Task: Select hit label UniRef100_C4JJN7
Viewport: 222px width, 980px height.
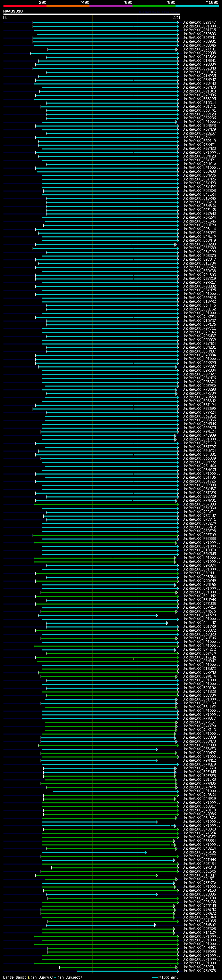Action: tap(199, 623)
